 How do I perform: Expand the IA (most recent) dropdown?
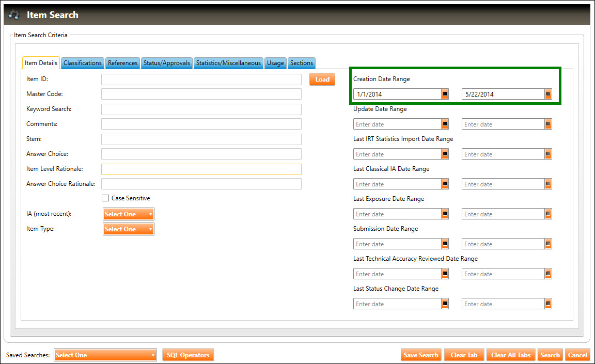(x=129, y=214)
